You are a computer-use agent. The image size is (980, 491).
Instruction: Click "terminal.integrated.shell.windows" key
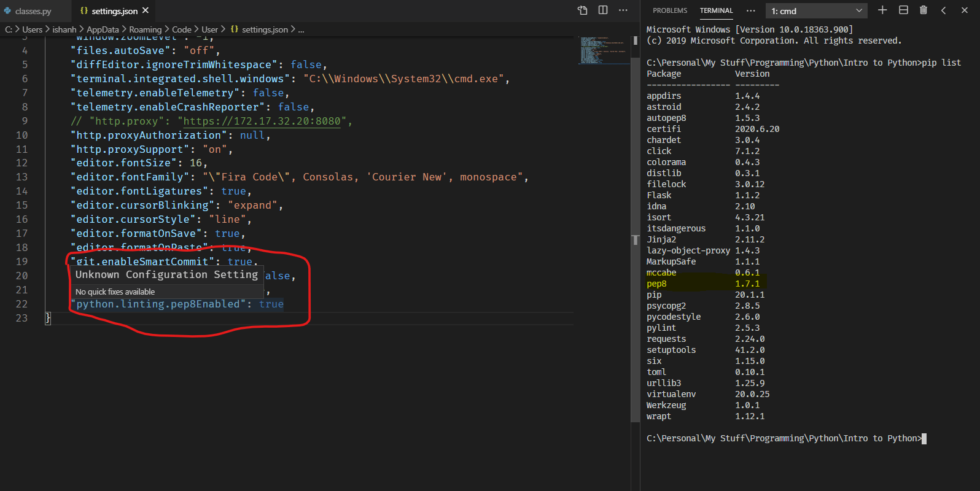pyautogui.click(x=180, y=79)
